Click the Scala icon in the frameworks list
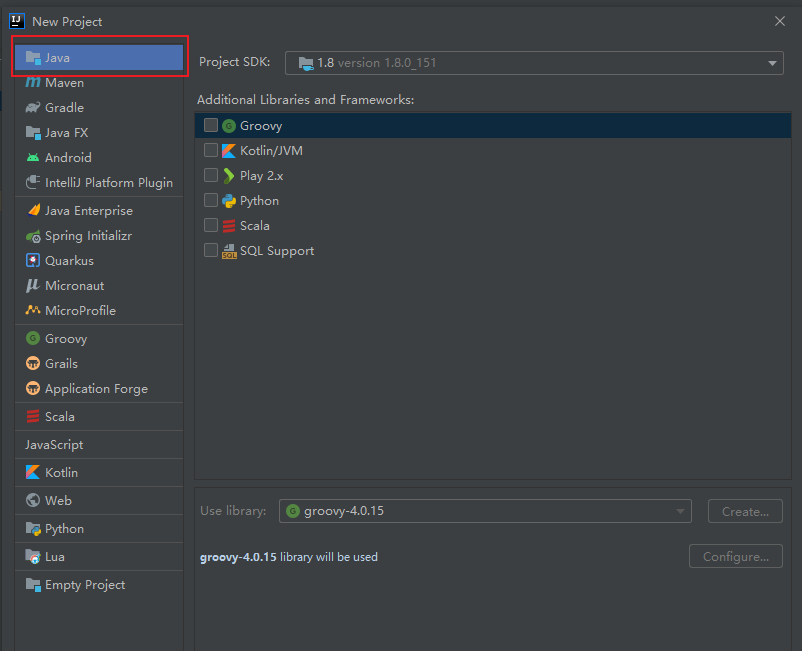This screenshot has height=651, width=802. [x=229, y=226]
